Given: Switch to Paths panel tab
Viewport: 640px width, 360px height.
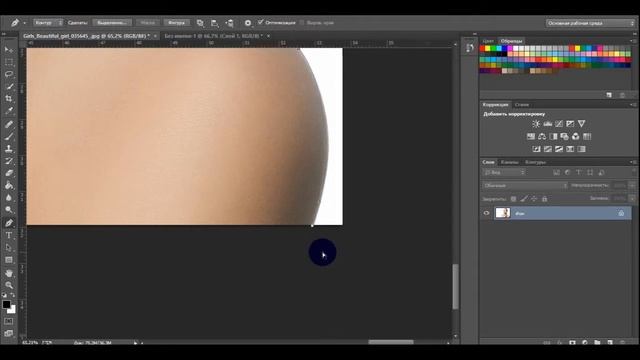Looking at the screenshot, I should [535, 162].
